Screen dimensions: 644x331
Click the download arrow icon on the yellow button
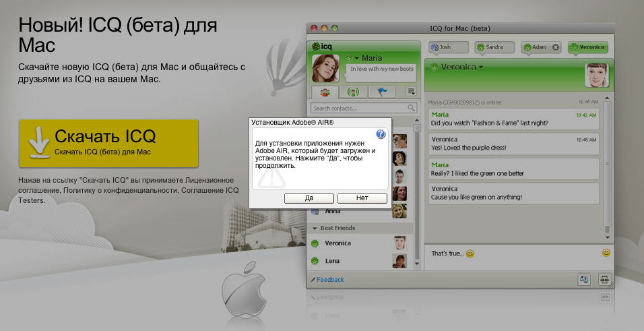(x=39, y=143)
